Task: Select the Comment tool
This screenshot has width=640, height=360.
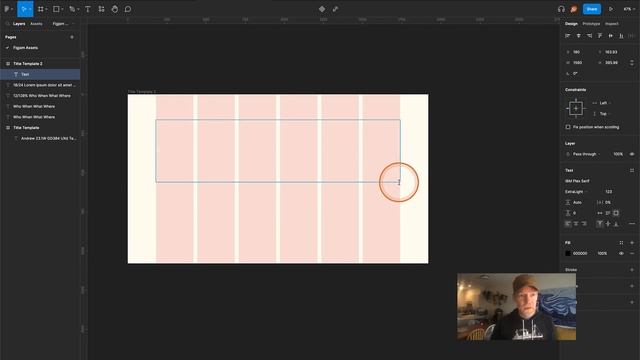Action: tap(128, 9)
